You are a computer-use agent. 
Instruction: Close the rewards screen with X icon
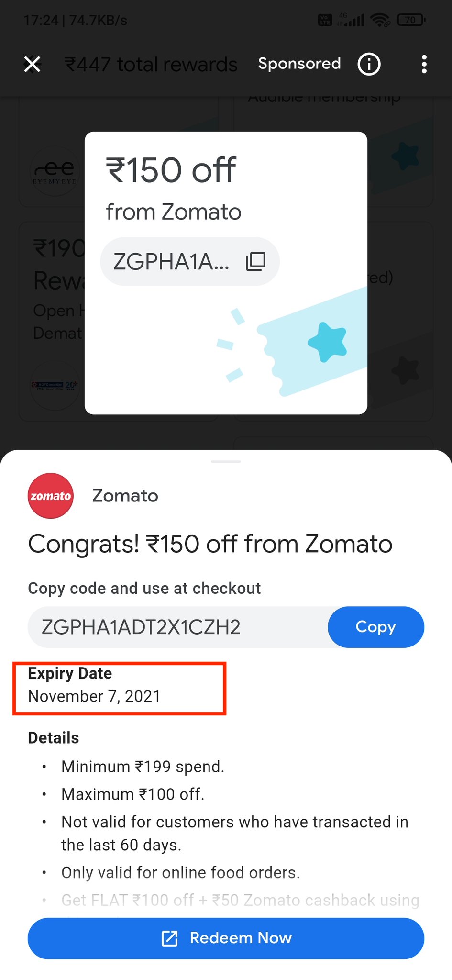click(x=32, y=64)
